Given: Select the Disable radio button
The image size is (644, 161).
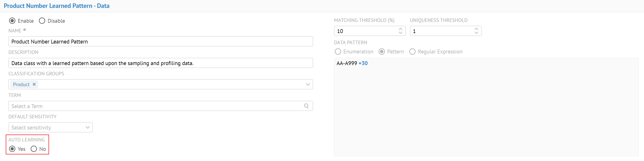Looking at the screenshot, I should (x=42, y=21).
